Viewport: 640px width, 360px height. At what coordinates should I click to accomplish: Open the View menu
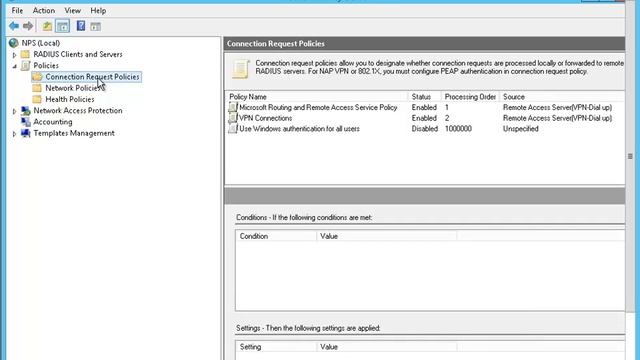[73, 11]
